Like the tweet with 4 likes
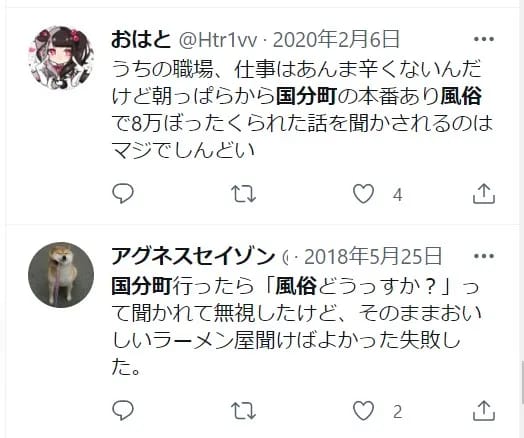 364,194
